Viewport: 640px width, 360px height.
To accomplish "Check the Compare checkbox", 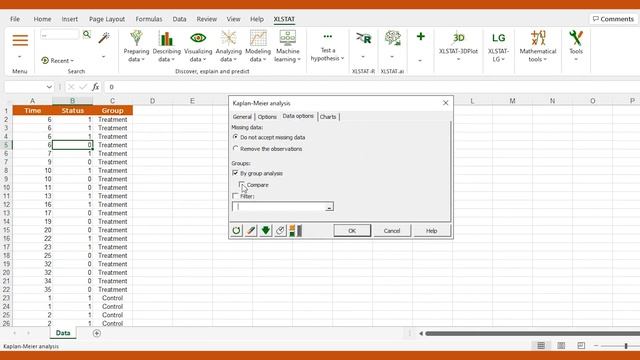I will [x=242, y=184].
